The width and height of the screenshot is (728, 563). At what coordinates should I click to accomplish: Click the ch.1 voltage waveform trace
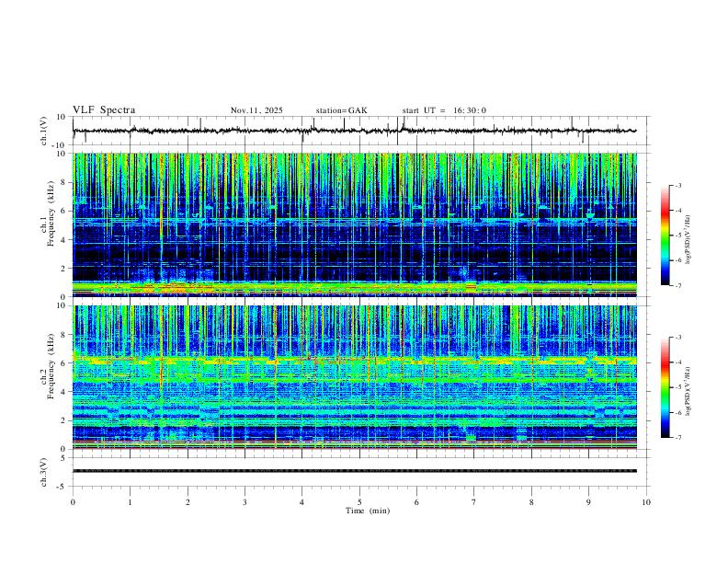pos(354,131)
